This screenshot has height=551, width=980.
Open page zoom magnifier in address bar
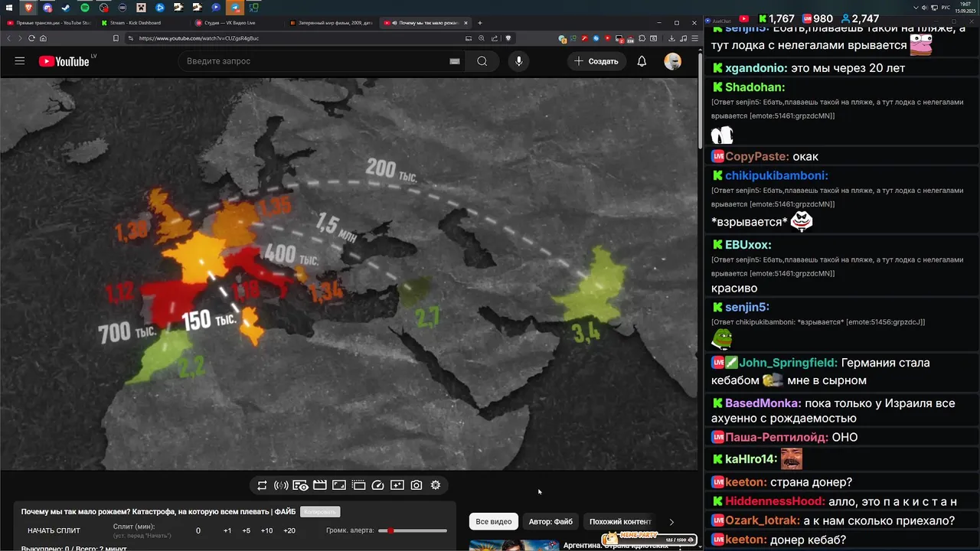click(482, 38)
